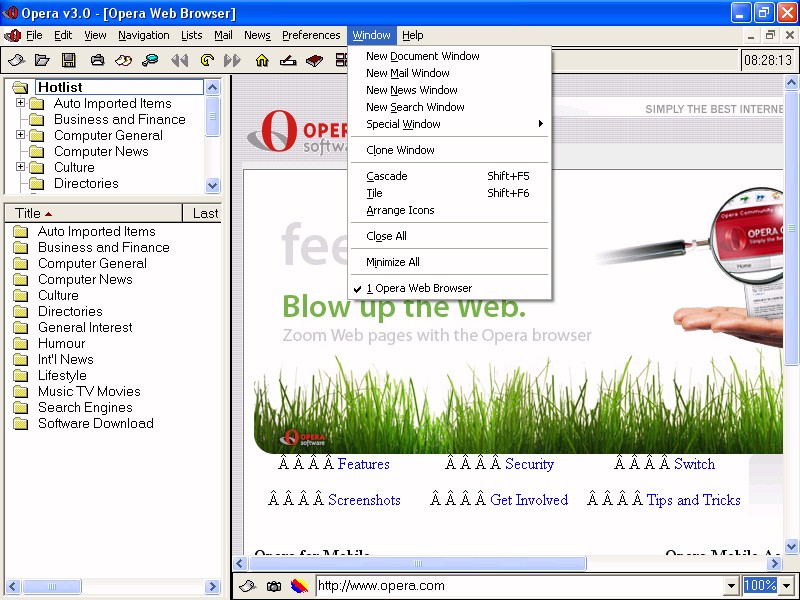
Task: Toggle image loading with the camera icon
Action: click(273, 586)
